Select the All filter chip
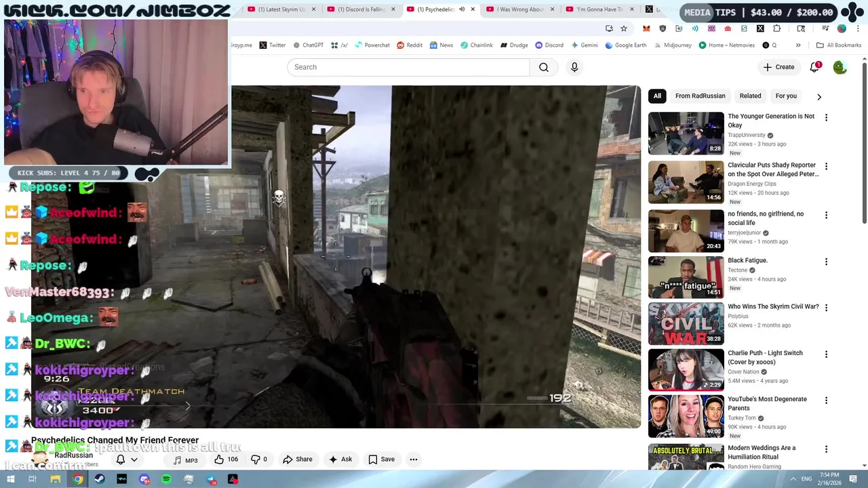The width and height of the screenshot is (868, 488). point(657,96)
